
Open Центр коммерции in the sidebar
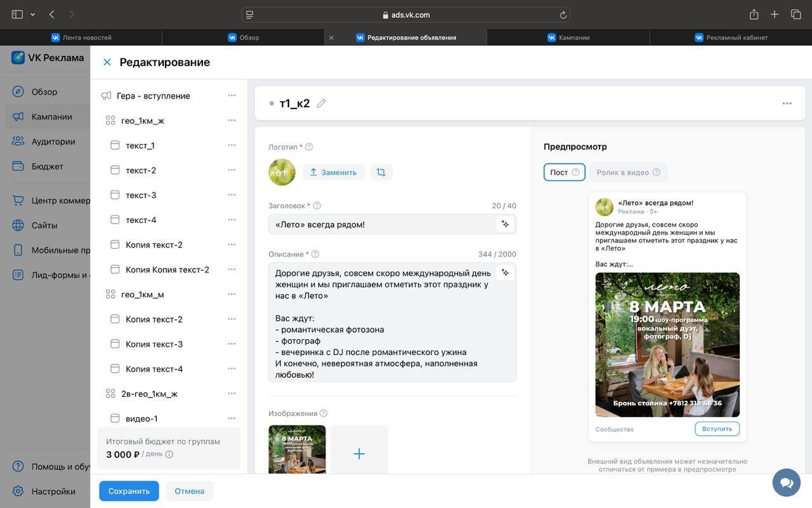(x=51, y=201)
